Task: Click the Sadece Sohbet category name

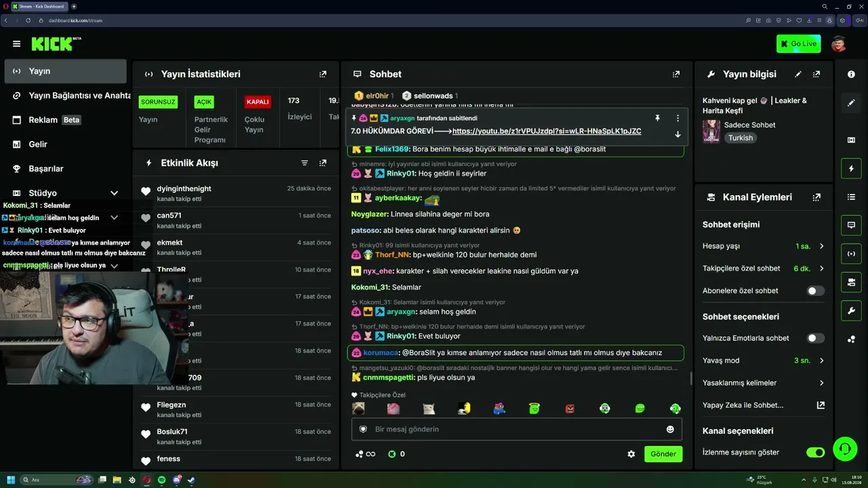Action: click(x=749, y=125)
